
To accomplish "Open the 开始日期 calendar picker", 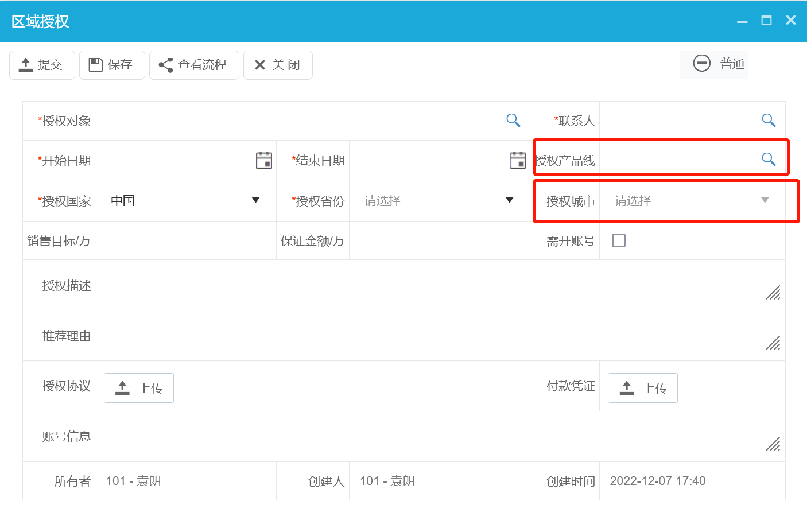I will point(263,160).
